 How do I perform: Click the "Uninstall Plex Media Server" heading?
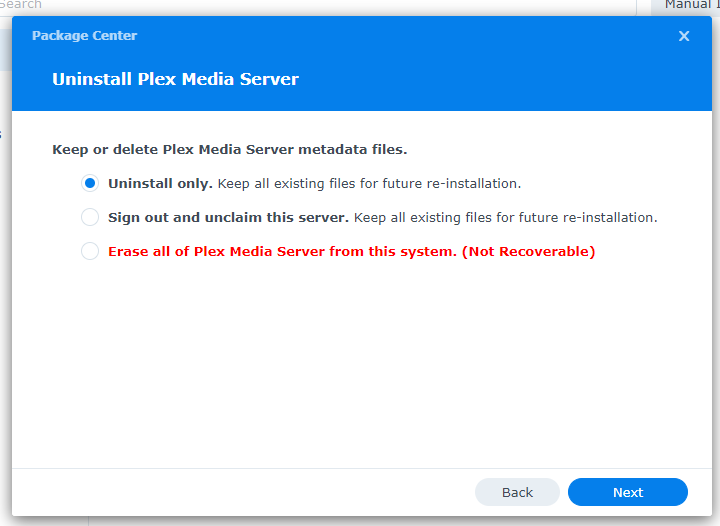[x=175, y=79]
